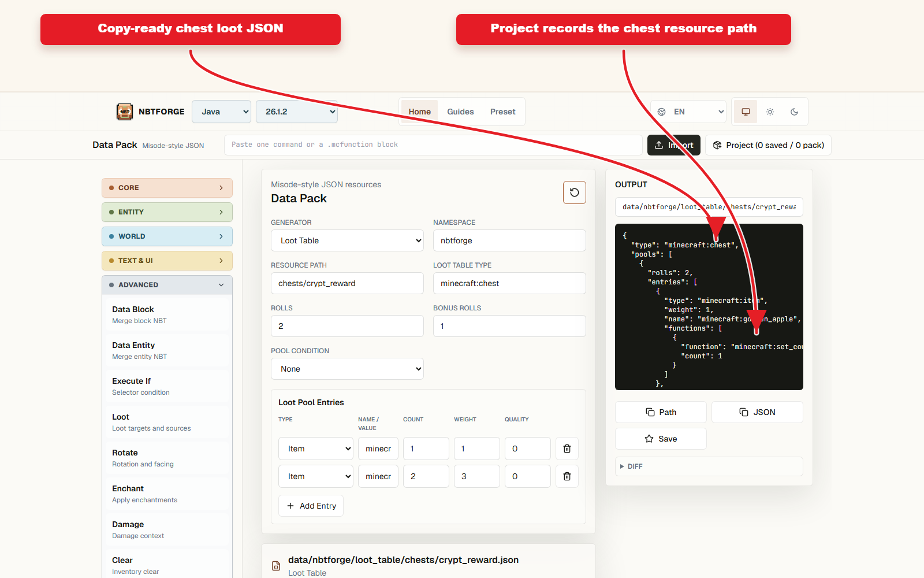The image size is (924, 578).
Task: Expand the CORE category
Action: tap(167, 188)
